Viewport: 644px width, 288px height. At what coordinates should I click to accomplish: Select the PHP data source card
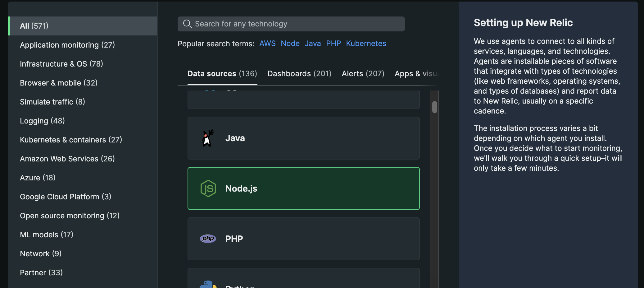point(304,239)
